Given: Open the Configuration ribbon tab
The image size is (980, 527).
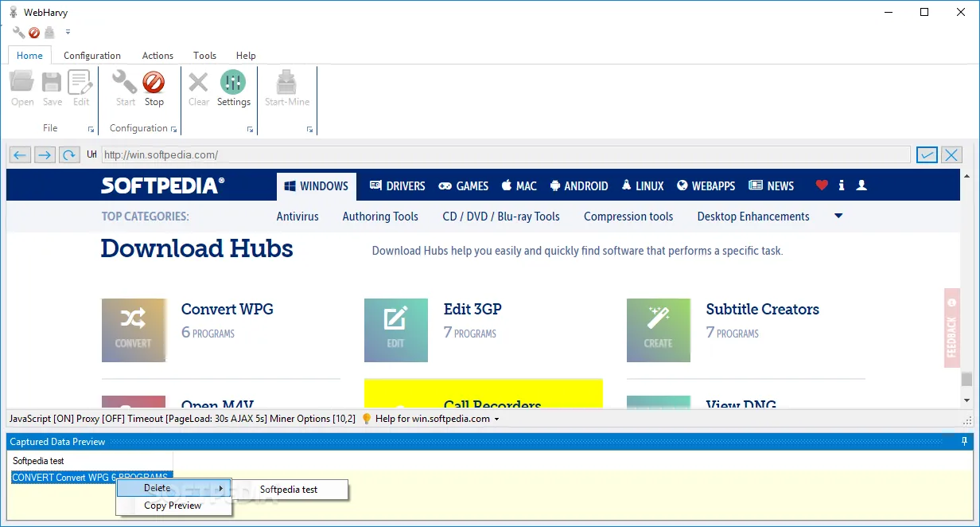Looking at the screenshot, I should pos(92,56).
